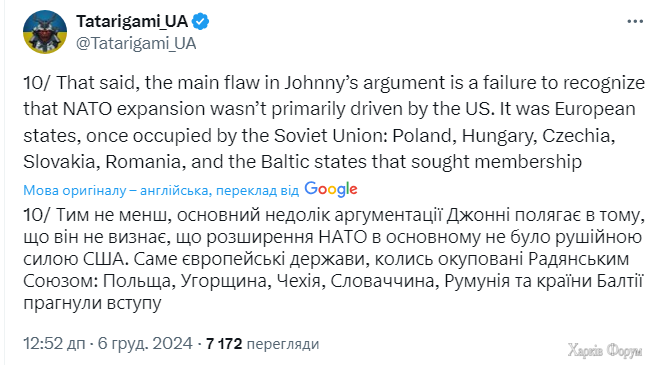
Task: Open the Tatarigami_UA display name
Action: 132,21
